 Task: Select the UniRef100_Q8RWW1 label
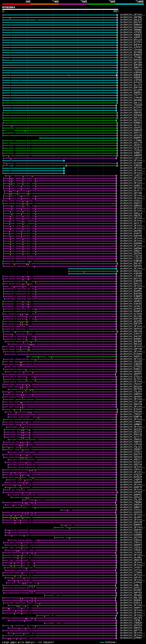click(131, 30)
